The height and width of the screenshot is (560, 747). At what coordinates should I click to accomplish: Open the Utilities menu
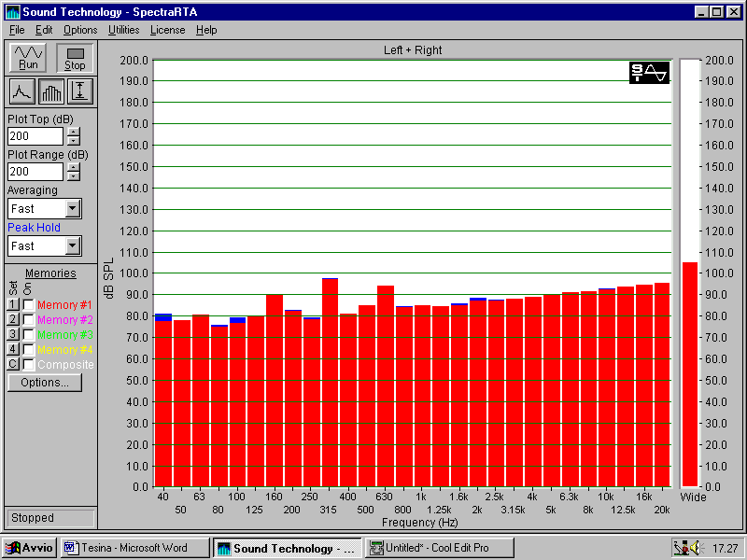(x=124, y=30)
